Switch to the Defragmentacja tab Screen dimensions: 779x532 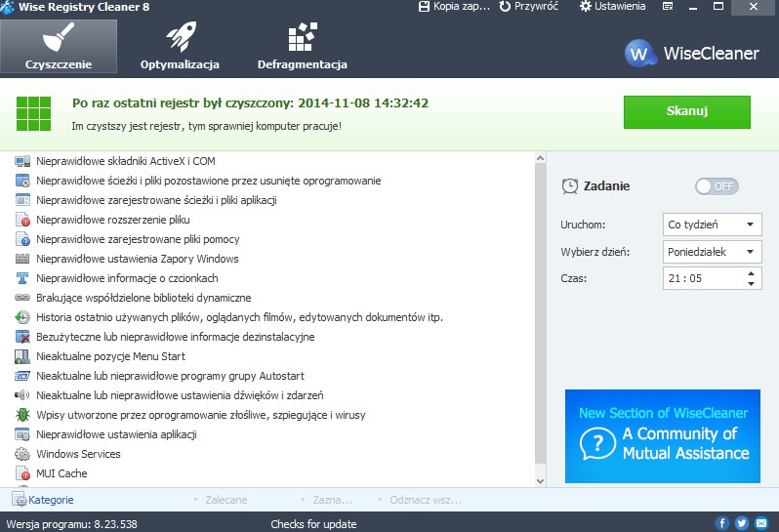pos(302,46)
